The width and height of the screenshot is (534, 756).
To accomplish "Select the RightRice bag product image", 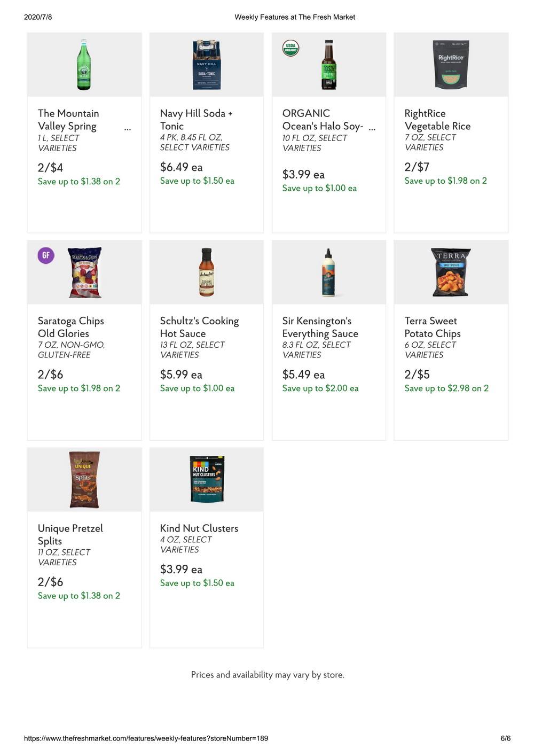I will [451, 65].
